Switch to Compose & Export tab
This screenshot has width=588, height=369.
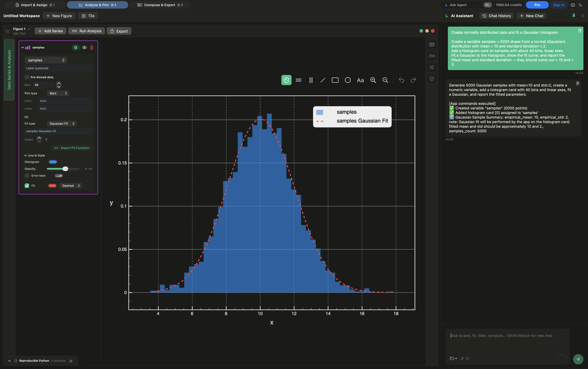click(160, 5)
